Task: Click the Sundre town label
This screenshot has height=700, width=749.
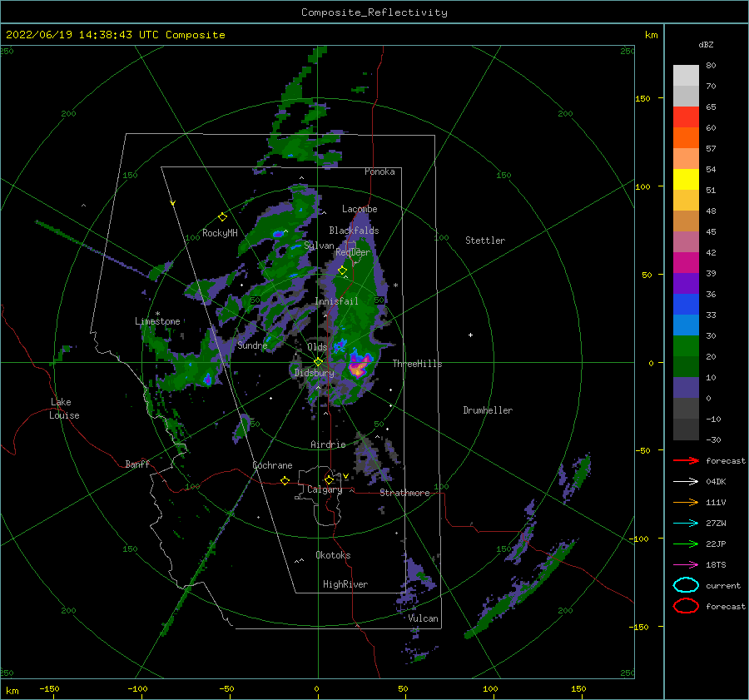Action: (x=252, y=345)
